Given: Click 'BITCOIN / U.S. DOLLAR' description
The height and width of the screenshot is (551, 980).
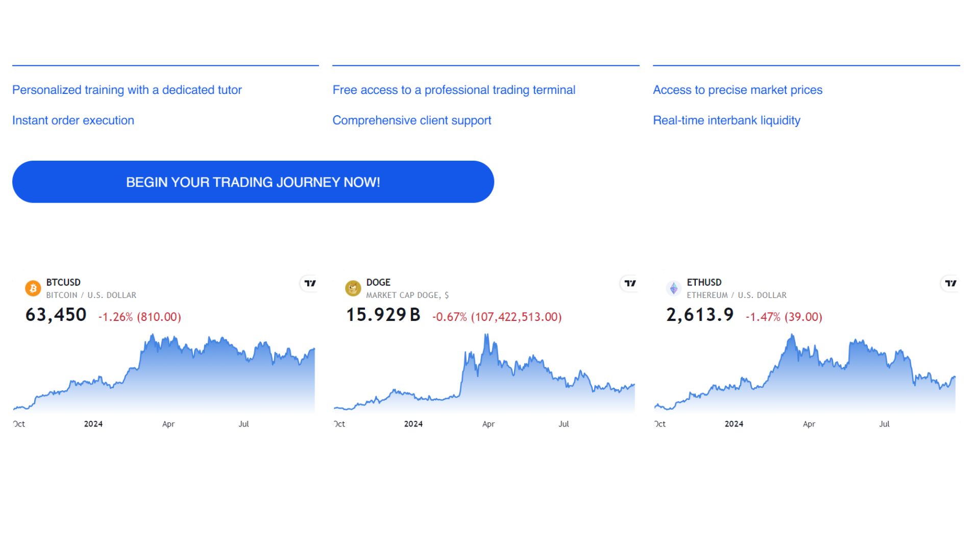Looking at the screenshot, I should tap(91, 295).
